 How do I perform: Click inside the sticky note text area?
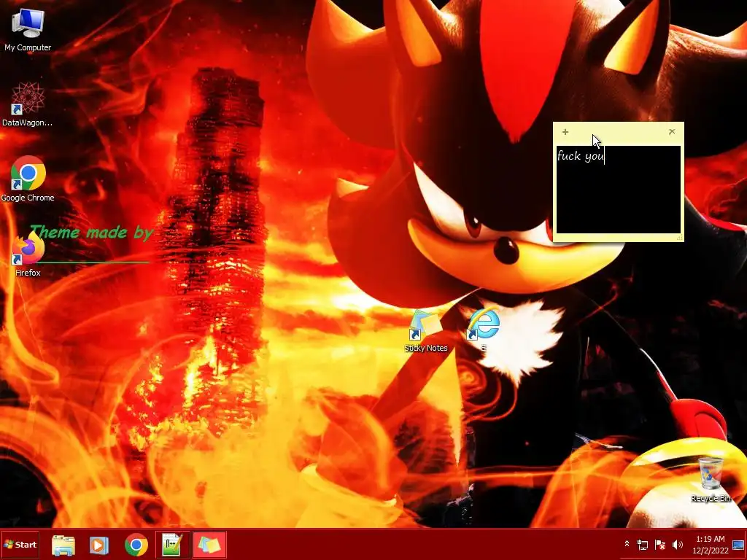619,190
